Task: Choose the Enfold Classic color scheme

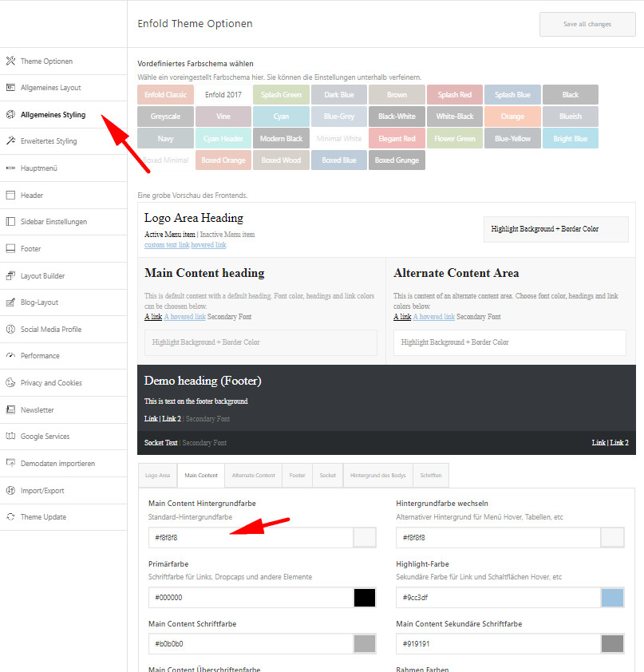Action: (x=165, y=95)
